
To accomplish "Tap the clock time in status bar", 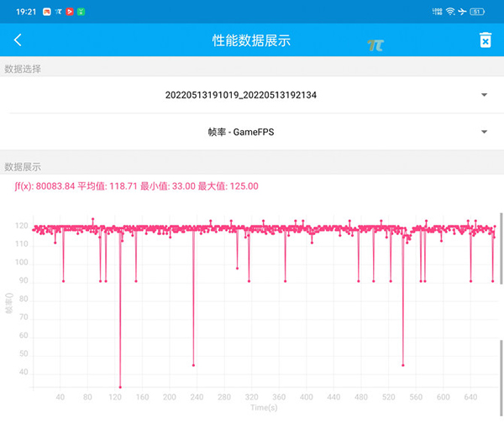I will 25,11.
